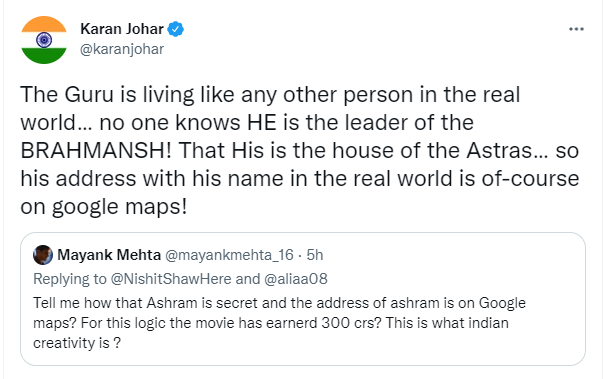
Task: Click "300 crs?" in the quoted tweet
Action: coord(351,323)
